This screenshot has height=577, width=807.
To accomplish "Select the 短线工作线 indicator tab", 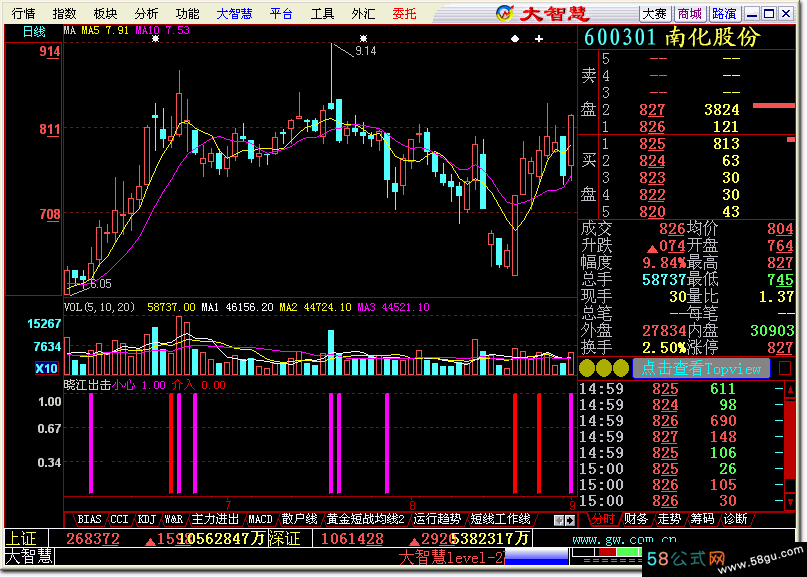I will tap(501, 519).
